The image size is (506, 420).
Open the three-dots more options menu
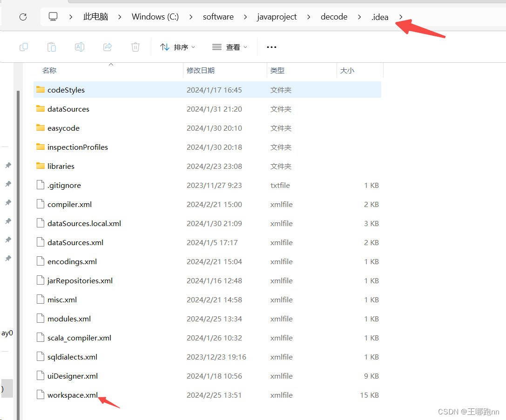tap(271, 47)
